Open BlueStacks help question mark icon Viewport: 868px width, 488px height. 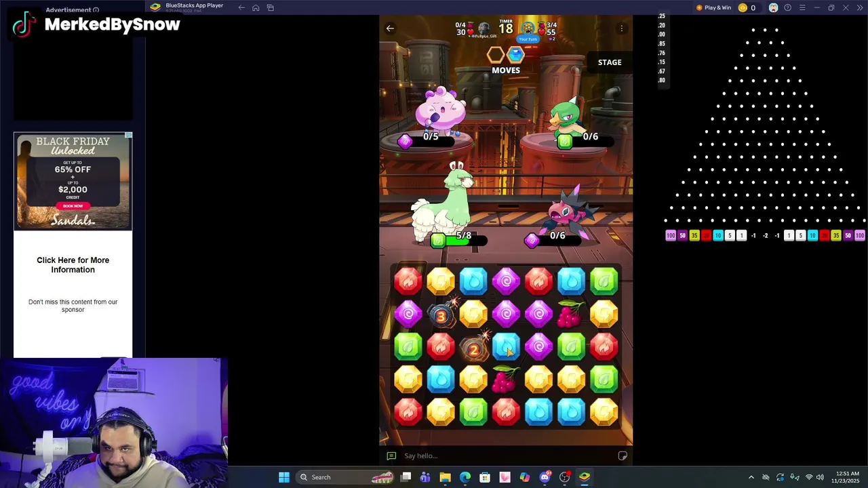tap(787, 7)
